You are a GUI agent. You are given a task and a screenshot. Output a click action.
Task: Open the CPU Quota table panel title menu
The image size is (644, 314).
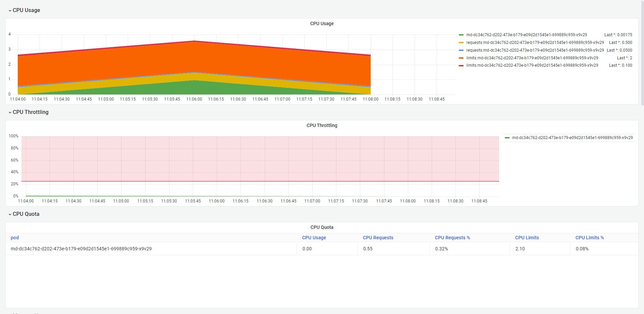point(322,227)
